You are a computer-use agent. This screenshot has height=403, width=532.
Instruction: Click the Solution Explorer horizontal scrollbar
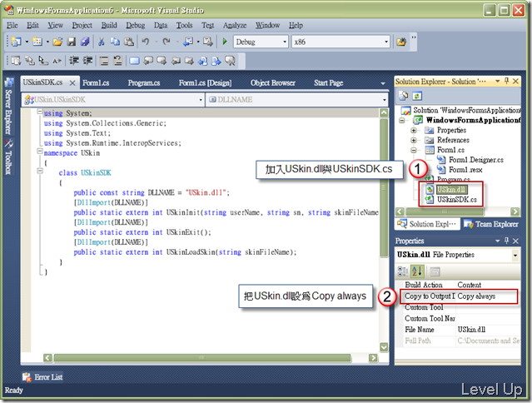(457, 211)
